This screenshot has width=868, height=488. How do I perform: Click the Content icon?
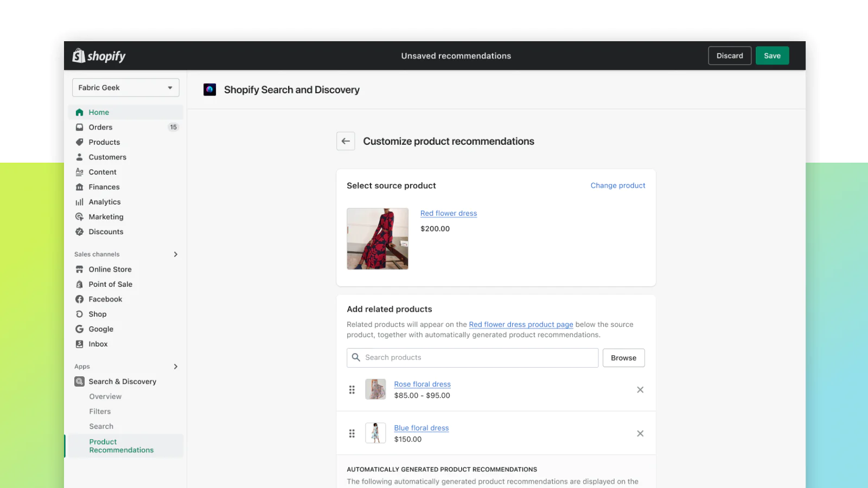pyautogui.click(x=79, y=172)
